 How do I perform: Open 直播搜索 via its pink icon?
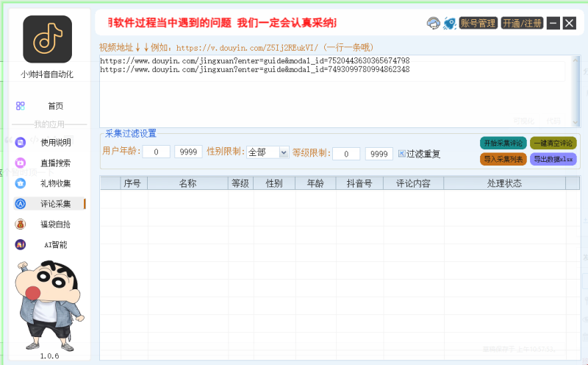click(x=21, y=163)
